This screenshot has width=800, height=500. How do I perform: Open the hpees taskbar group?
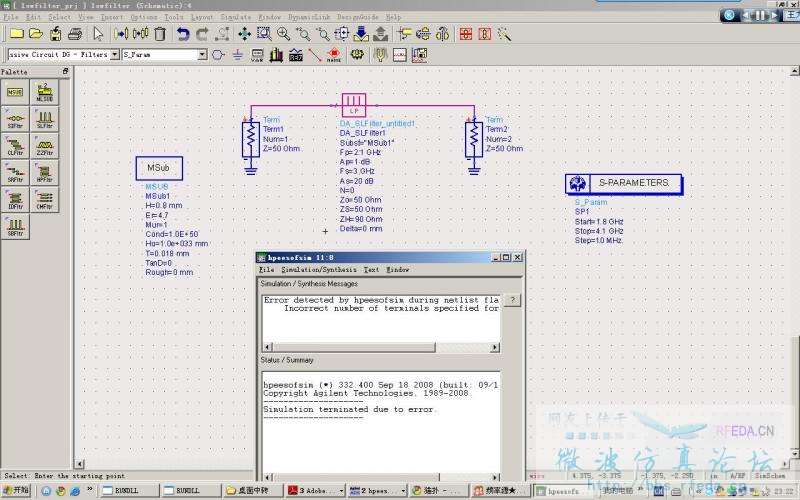click(x=377, y=490)
